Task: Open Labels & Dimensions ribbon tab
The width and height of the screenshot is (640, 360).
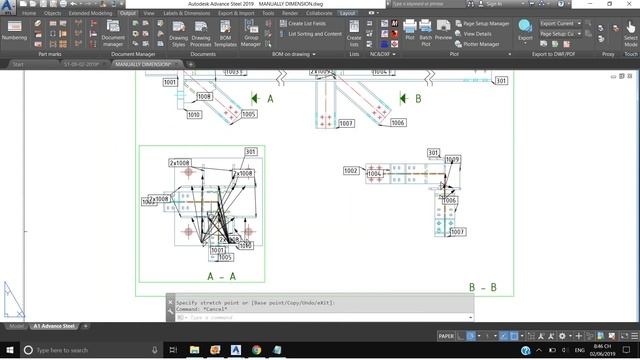Action: [187, 13]
